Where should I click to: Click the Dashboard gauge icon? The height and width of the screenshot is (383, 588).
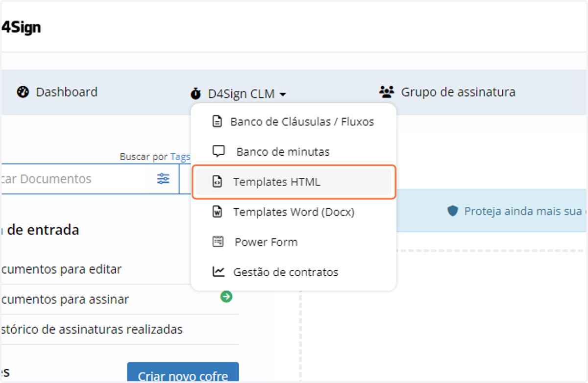(x=23, y=92)
